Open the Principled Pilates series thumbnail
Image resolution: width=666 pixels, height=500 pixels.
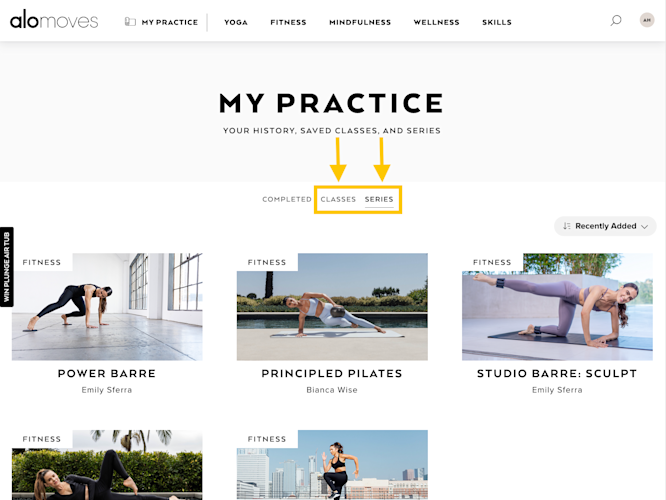pos(332,307)
